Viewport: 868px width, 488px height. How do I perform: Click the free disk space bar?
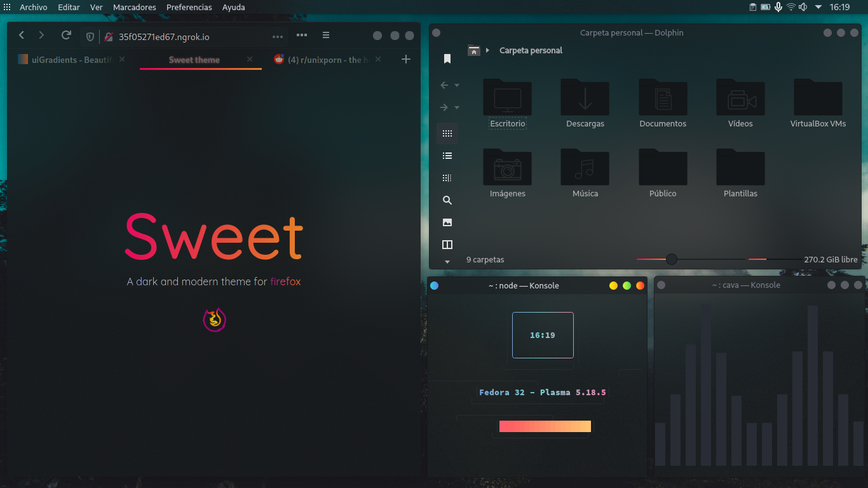pyautogui.click(x=774, y=259)
